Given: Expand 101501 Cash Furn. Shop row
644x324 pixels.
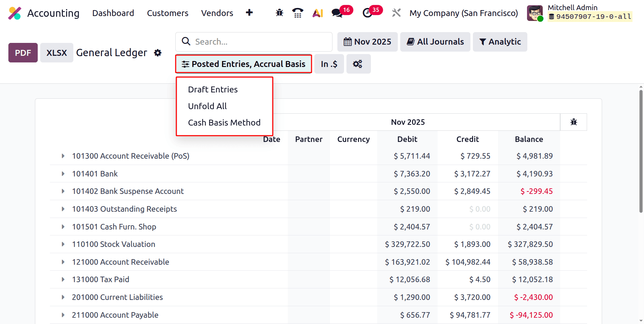Looking at the screenshot, I should point(63,227).
